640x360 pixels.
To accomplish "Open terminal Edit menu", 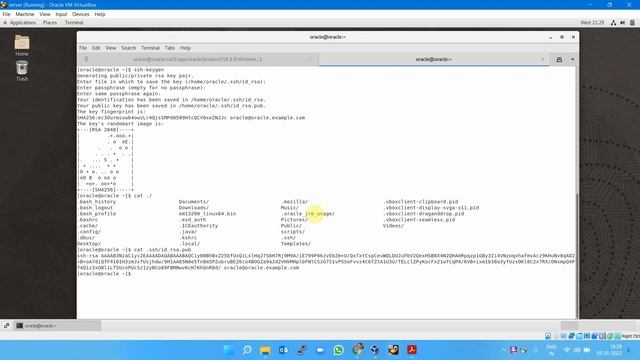I will pyautogui.click(x=96, y=48).
